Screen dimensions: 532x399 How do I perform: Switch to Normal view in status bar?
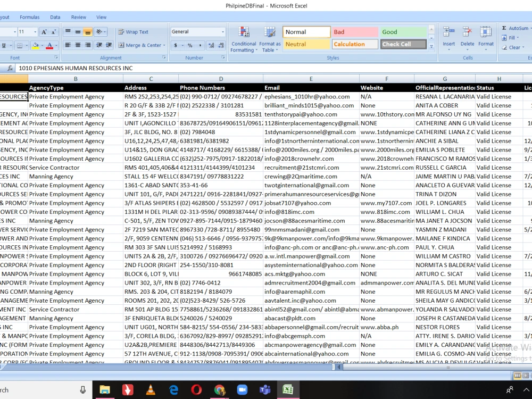click(517, 376)
